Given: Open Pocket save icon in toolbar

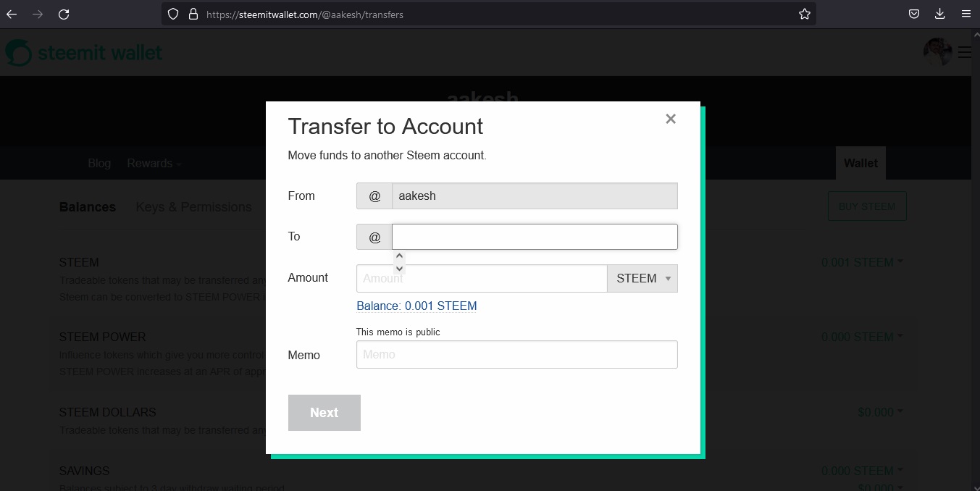Looking at the screenshot, I should point(914,14).
